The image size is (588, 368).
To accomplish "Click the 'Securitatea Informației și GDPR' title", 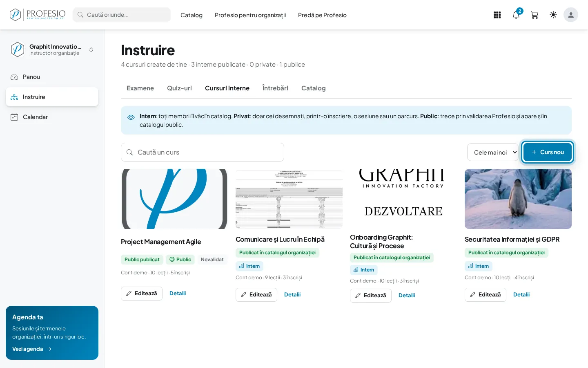I will [512, 240].
